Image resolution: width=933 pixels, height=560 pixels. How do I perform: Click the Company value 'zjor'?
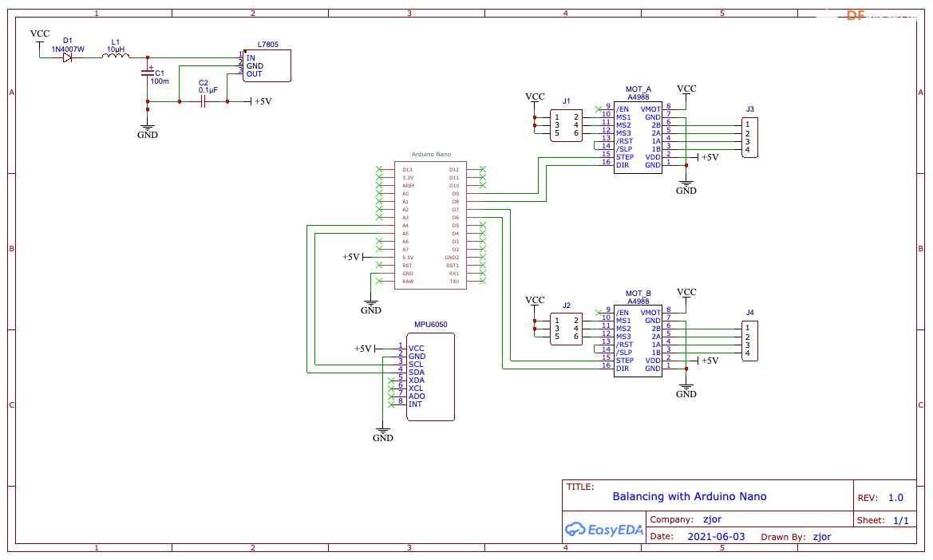point(712,519)
